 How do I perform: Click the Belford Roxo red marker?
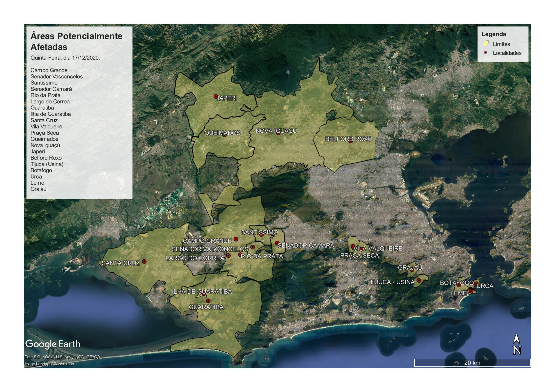351,141
